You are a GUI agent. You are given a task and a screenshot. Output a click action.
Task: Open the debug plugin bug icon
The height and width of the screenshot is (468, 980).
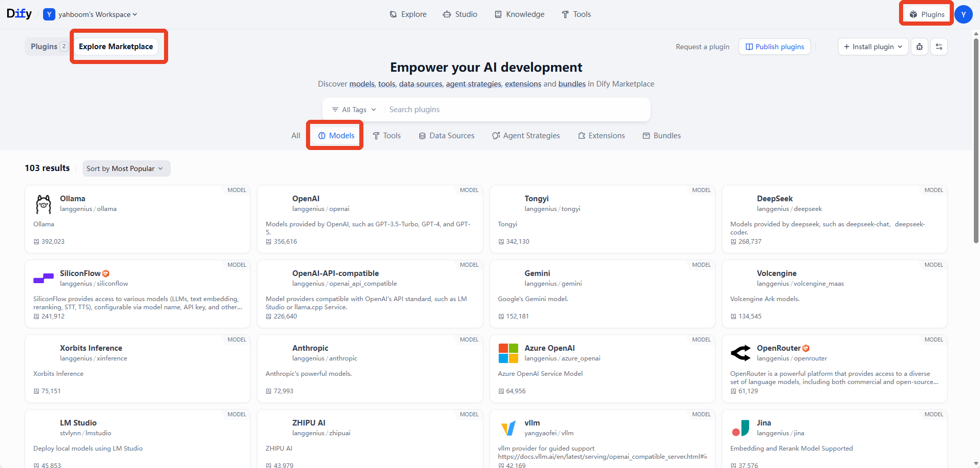tap(920, 47)
